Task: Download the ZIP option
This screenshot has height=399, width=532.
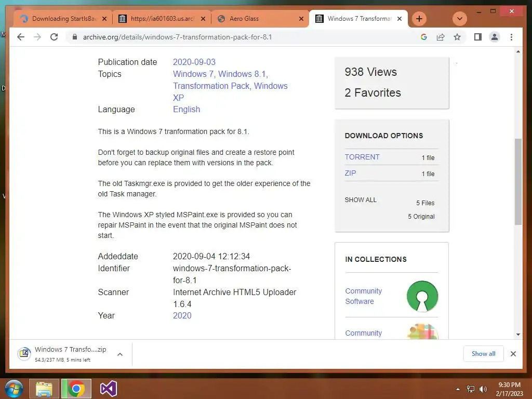Action: [350, 173]
